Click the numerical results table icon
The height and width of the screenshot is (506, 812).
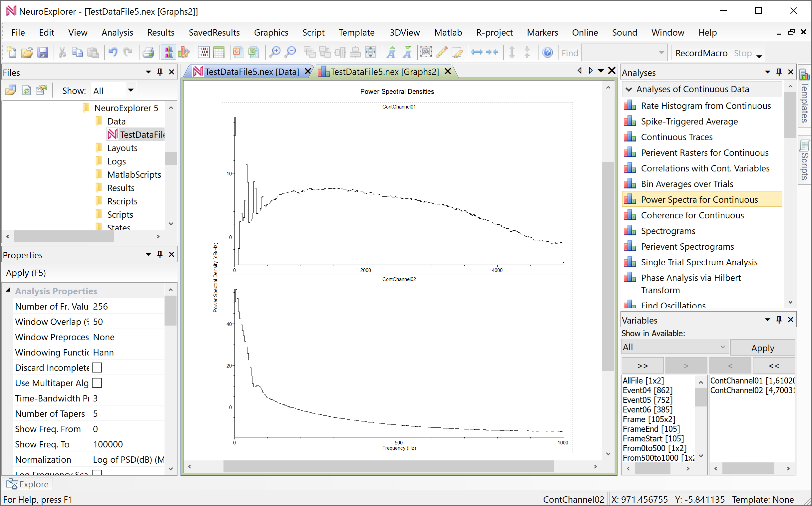219,53
